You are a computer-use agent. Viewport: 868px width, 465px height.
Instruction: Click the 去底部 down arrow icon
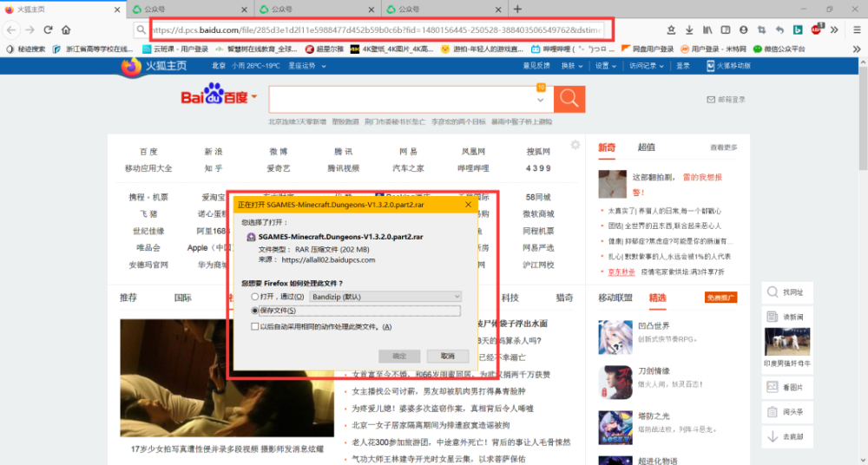pyautogui.click(x=773, y=436)
